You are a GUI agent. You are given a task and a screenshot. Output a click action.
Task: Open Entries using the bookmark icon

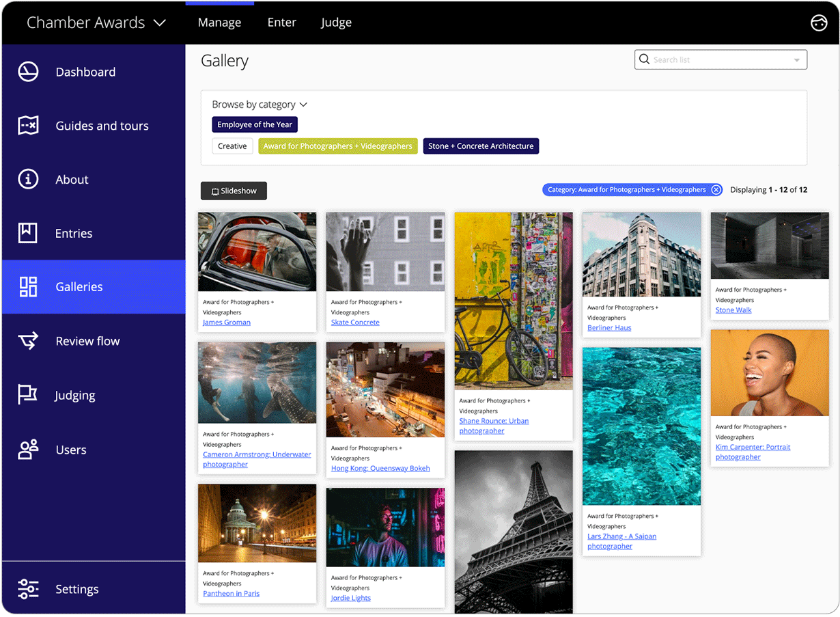click(x=28, y=233)
